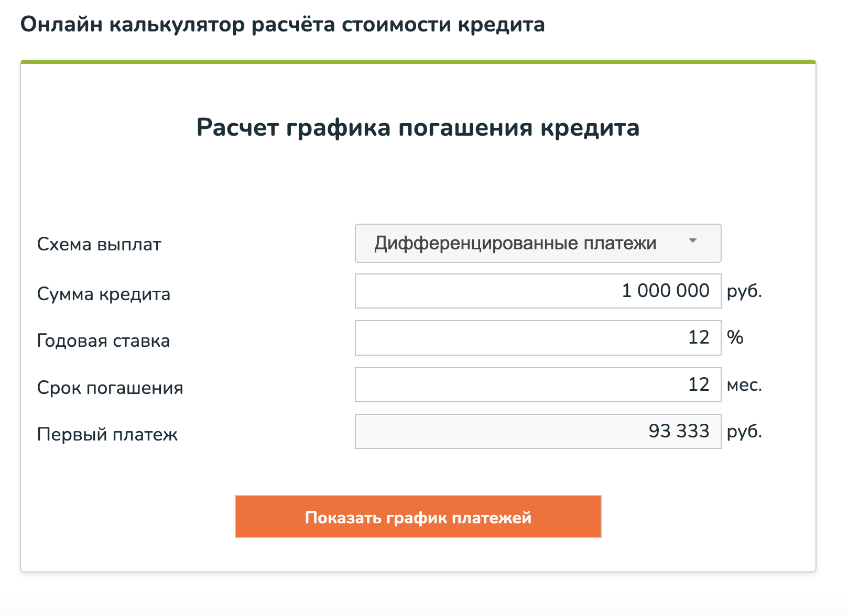The height and width of the screenshot is (616, 848).
Task: Click the % sign beside Годовая ставка
Action: click(x=735, y=337)
